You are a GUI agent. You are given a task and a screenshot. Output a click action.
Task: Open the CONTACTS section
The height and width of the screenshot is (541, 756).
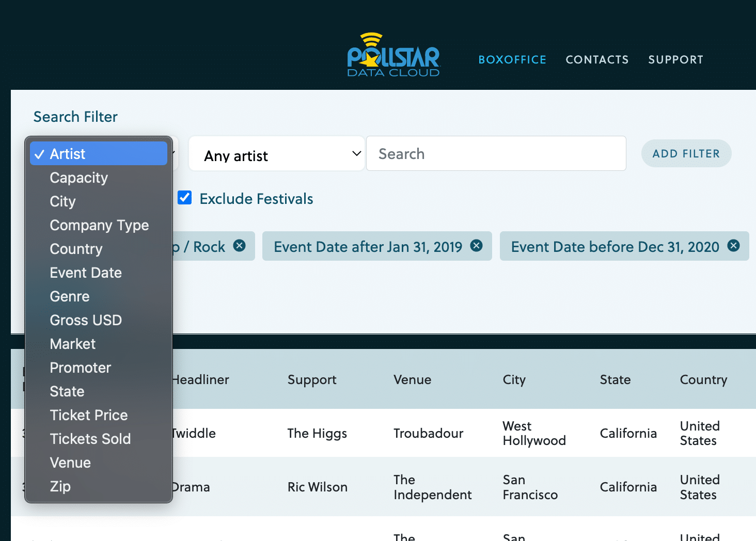597,59
